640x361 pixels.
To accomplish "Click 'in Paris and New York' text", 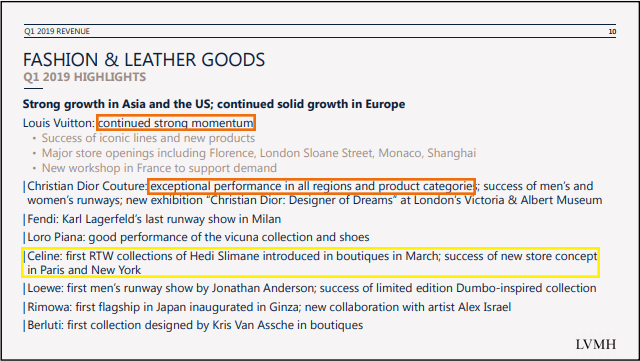I will coord(84,270).
